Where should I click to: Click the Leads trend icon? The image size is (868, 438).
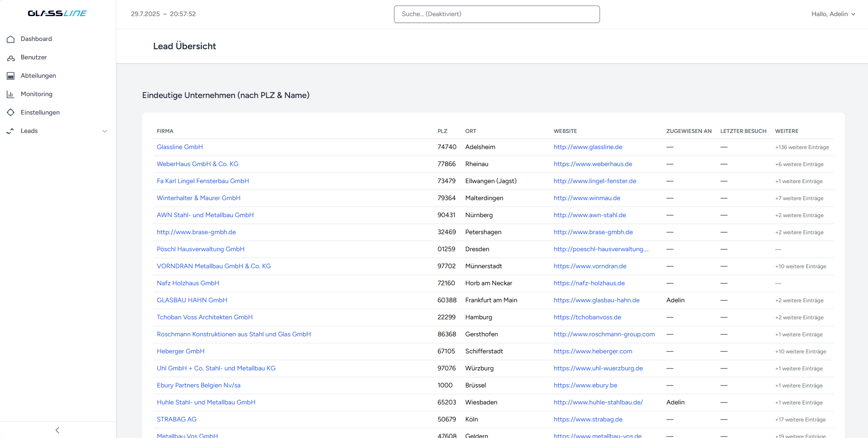[x=11, y=131]
